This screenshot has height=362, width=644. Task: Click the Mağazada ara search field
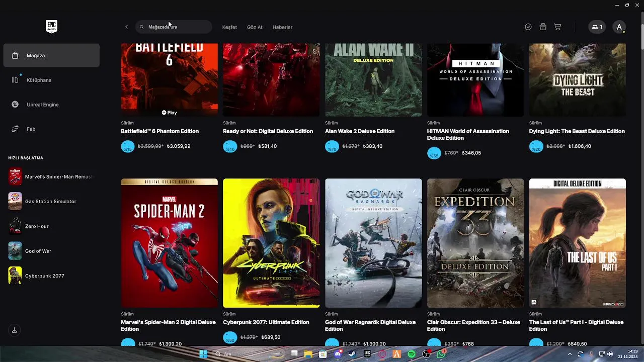174,27
